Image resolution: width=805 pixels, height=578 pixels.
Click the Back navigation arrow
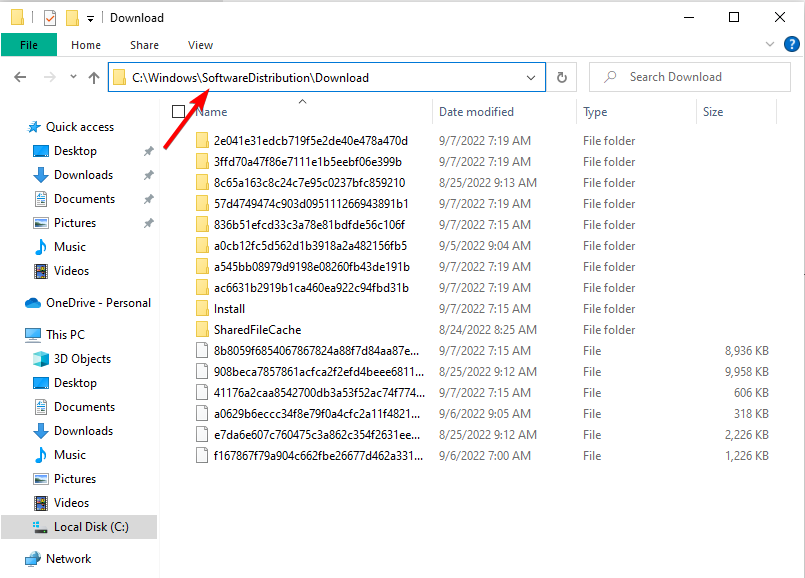point(20,78)
